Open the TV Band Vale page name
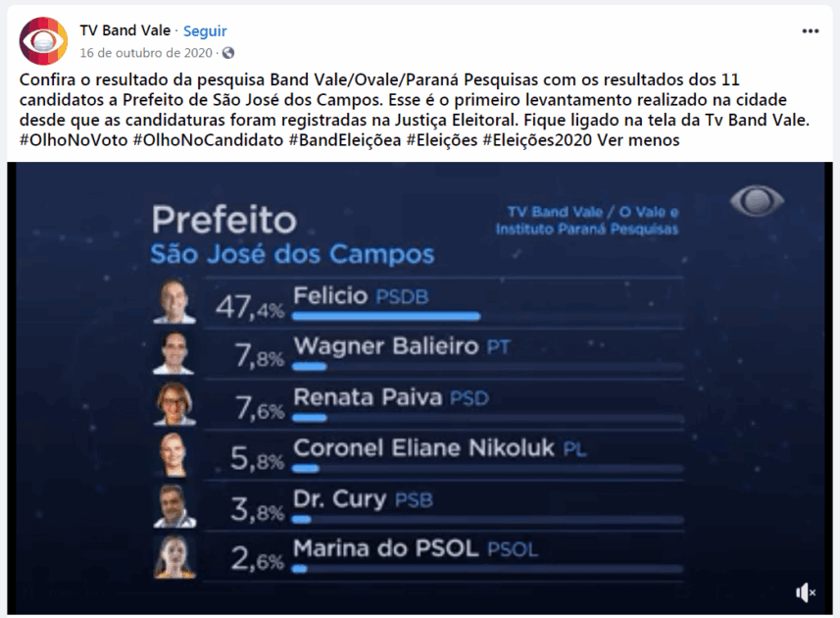 click(x=124, y=30)
